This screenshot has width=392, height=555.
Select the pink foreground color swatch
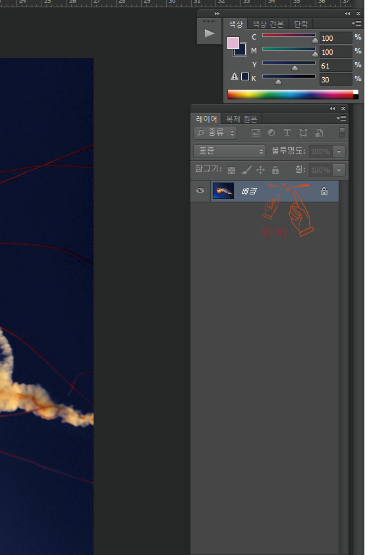(233, 42)
